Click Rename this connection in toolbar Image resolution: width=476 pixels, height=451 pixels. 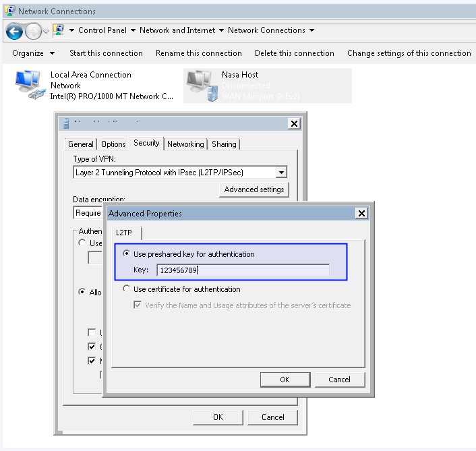[198, 53]
